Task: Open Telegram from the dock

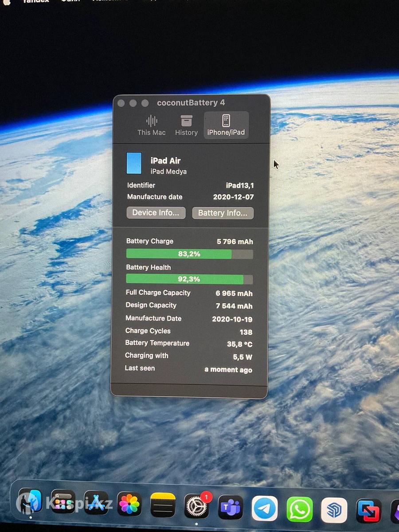Action: (x=265, y=509)
